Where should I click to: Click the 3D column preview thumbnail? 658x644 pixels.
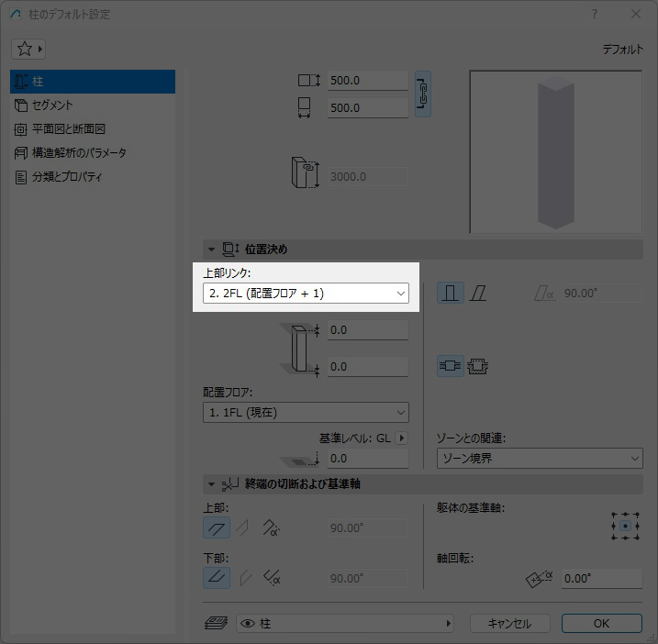tap(555, 151)
